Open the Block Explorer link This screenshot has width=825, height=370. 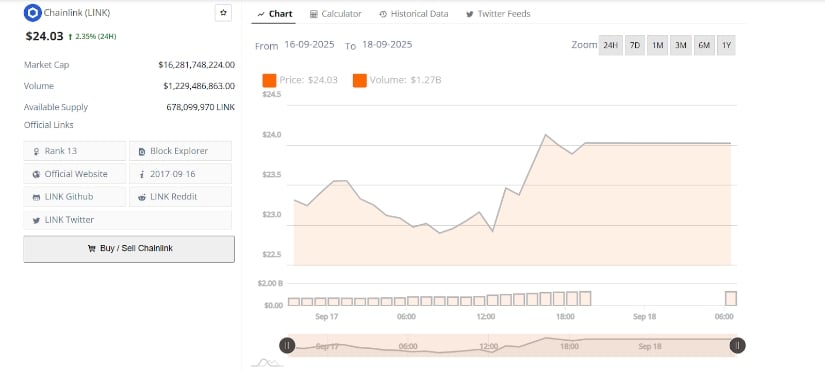(180, 151)
